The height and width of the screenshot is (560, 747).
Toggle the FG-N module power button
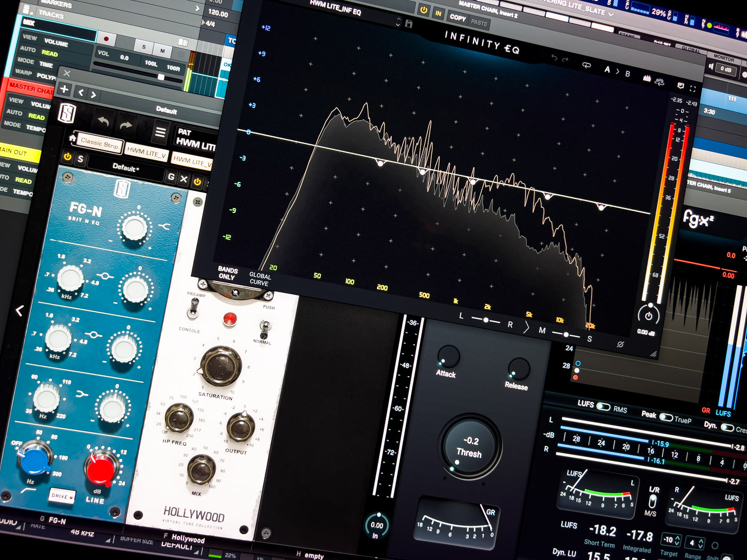pos(67,157)
